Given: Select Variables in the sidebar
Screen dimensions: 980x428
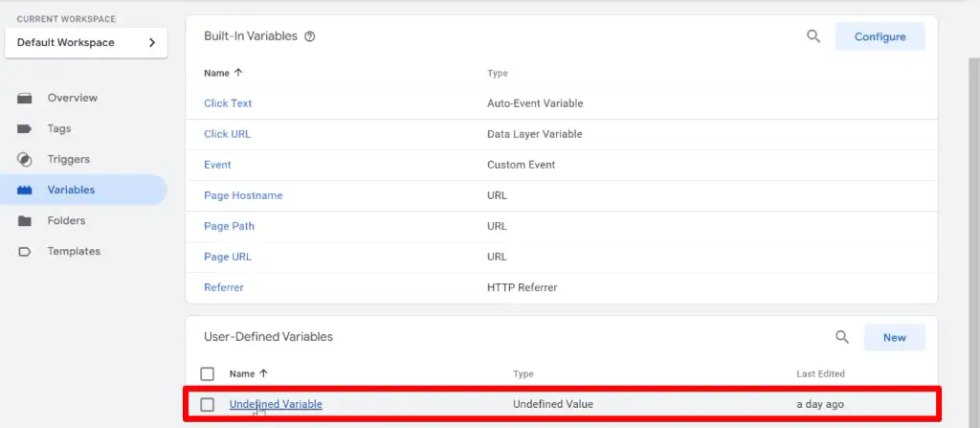Looking at the screenshot, I should (x=71, y=191).
